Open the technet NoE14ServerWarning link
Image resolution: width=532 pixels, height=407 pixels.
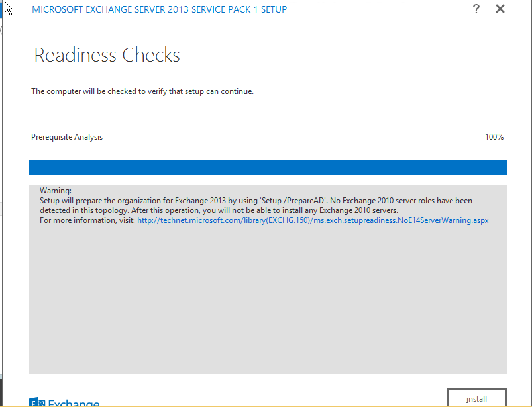pos(312,220)
